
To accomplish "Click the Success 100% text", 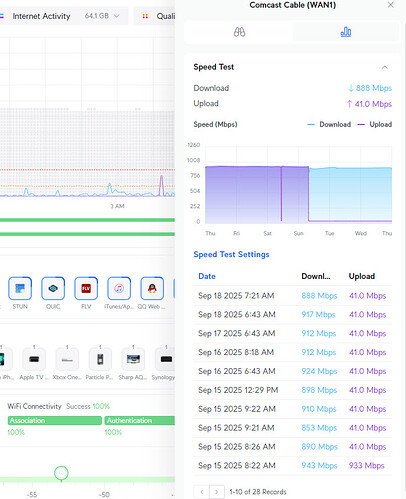I will coord(88,406).
